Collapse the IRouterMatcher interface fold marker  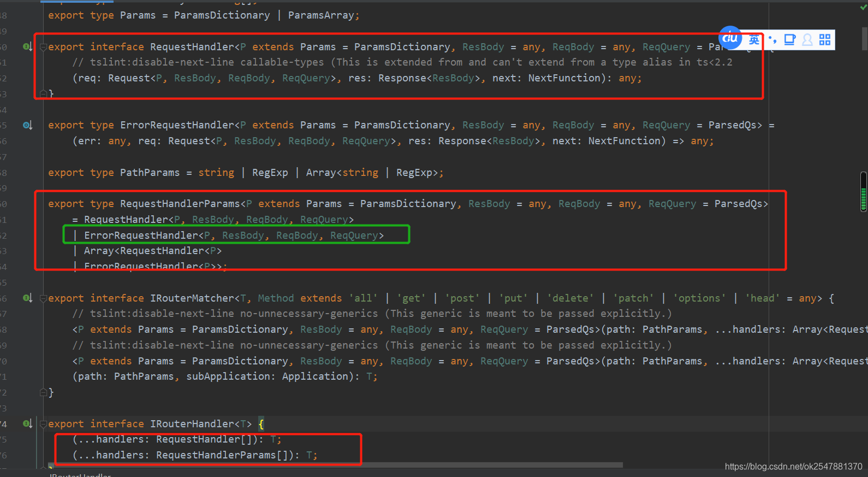click(x=43, y=298)
